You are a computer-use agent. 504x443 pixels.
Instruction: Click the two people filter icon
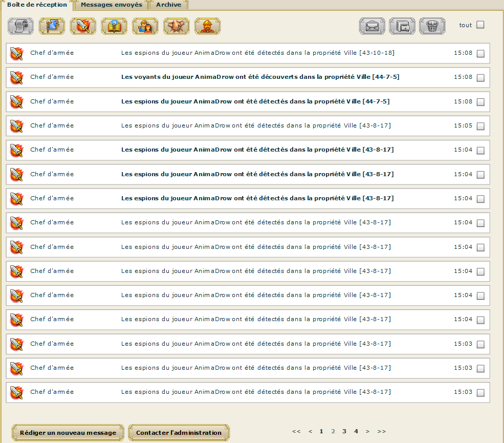tap(145, 26)
